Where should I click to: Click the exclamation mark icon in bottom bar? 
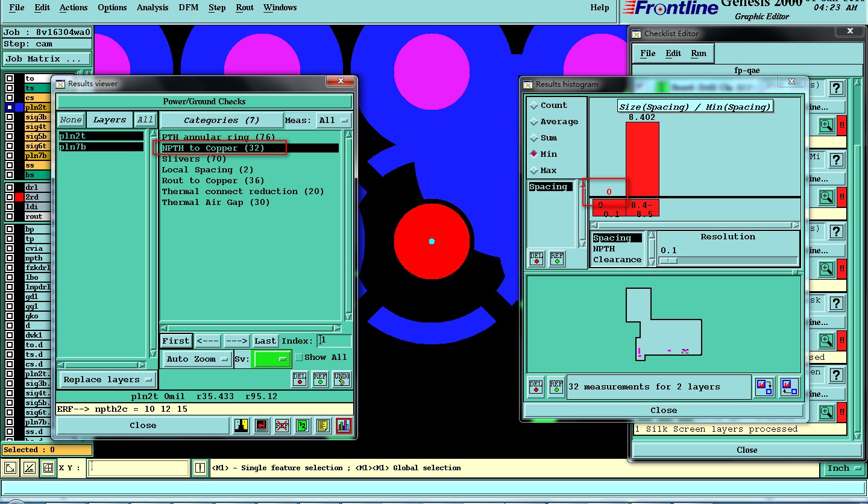[x=200, y=468]
